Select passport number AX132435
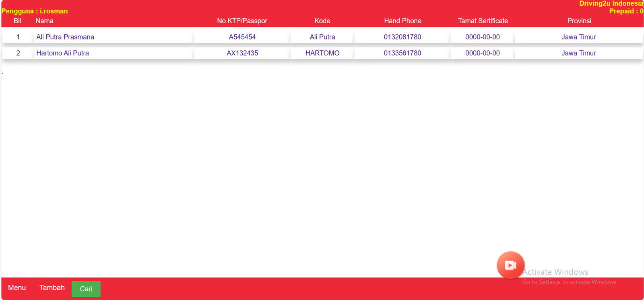 point(242,53)
